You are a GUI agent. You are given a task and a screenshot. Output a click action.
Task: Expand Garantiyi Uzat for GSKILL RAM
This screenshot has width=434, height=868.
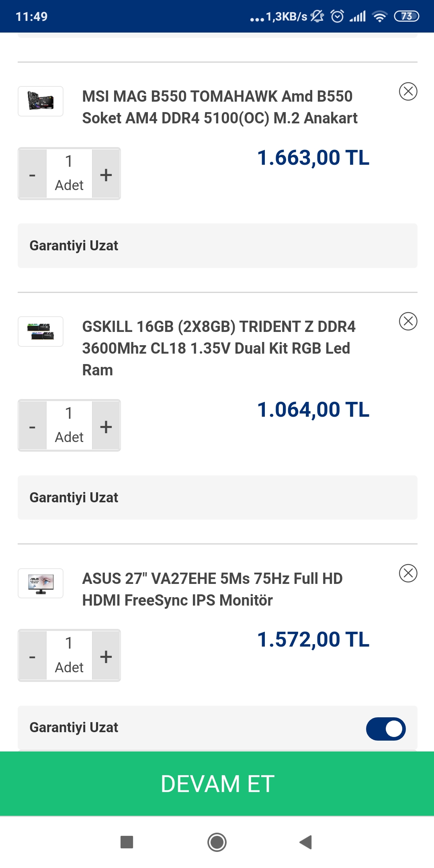[217, 497]
